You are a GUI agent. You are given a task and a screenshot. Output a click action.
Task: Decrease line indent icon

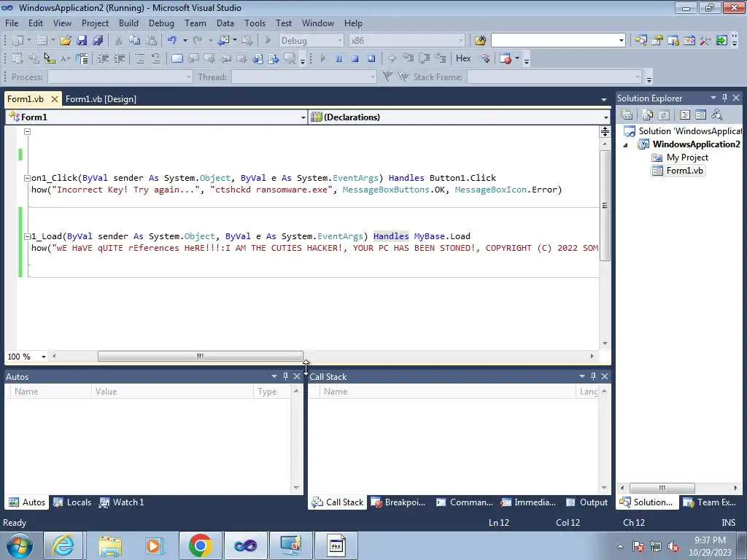[103, 58]
